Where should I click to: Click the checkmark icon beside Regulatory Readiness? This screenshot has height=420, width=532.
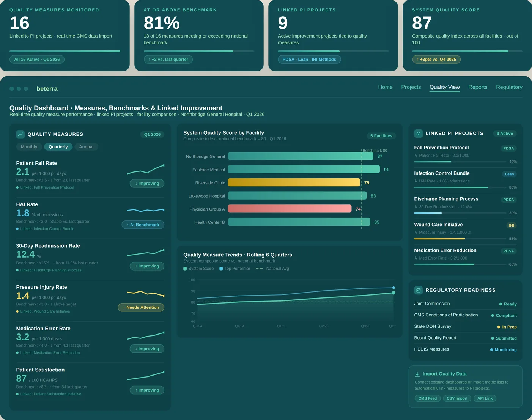point(418,290)
